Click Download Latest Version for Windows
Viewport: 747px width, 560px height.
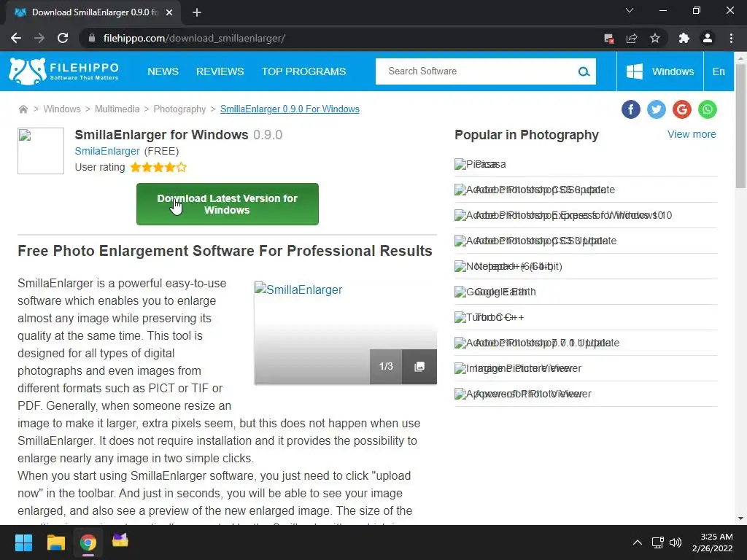pos(228,204)
